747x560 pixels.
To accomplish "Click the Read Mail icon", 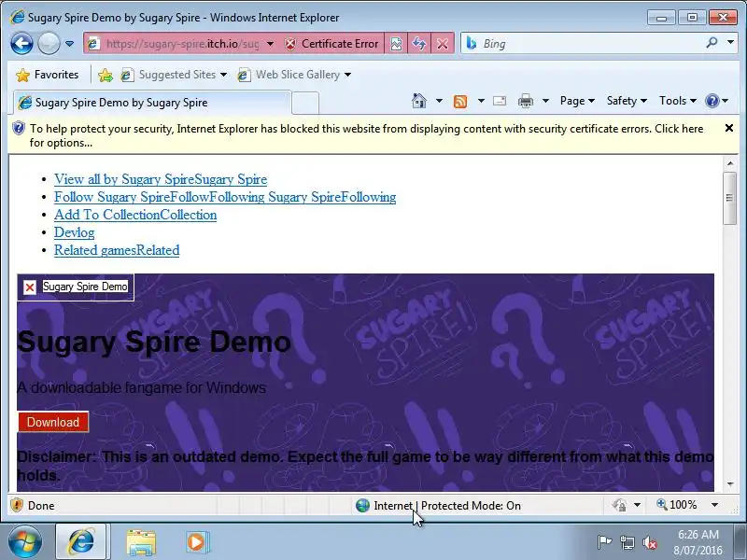I will coord(500,101).
